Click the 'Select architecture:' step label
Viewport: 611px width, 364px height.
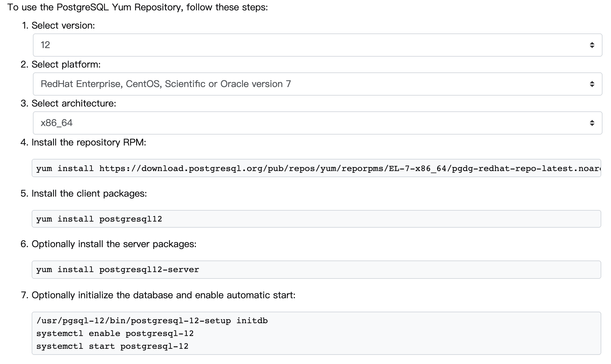pyautogui.click(x=74, y=103)
